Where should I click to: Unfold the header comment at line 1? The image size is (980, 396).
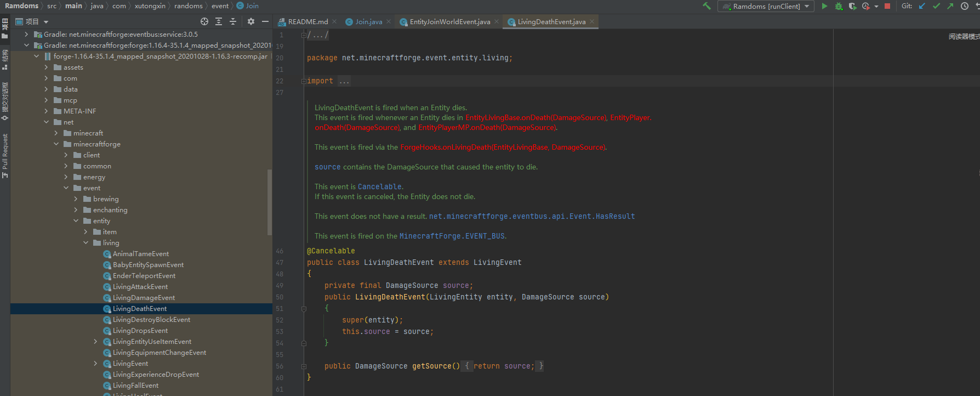304,35
